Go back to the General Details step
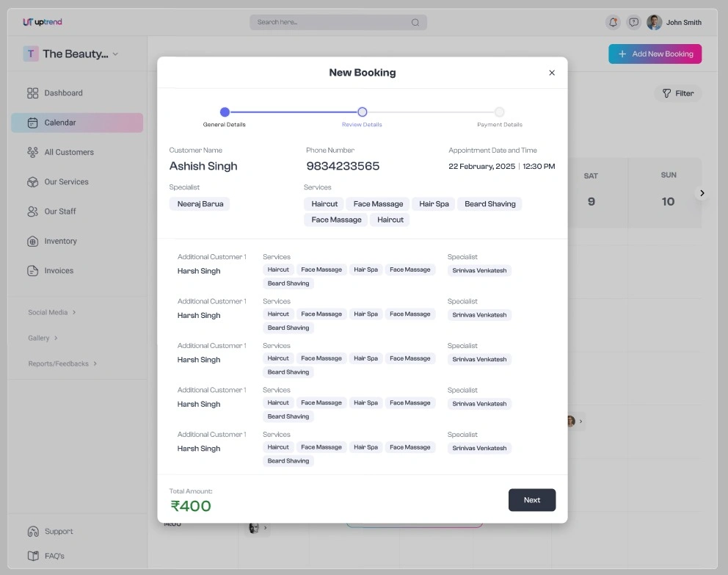Screen dimensions: 728x575 [225, 112]
